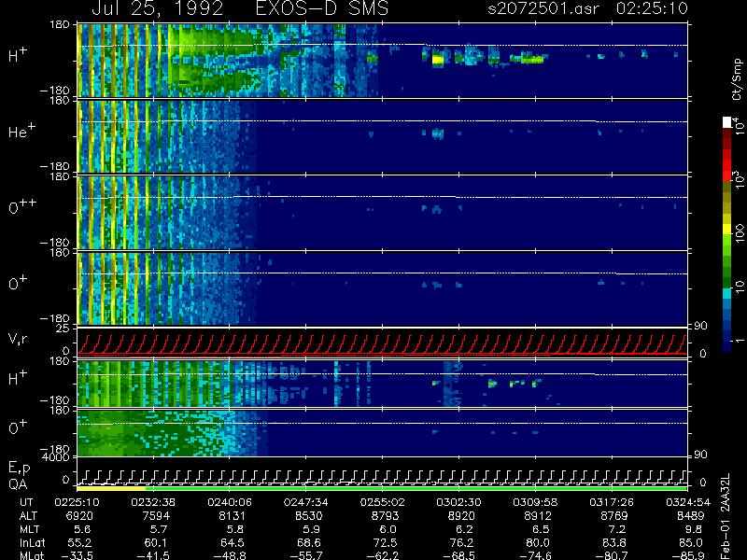
Task: Click the yellow segment of the QA bar
Action: point(111,488)
